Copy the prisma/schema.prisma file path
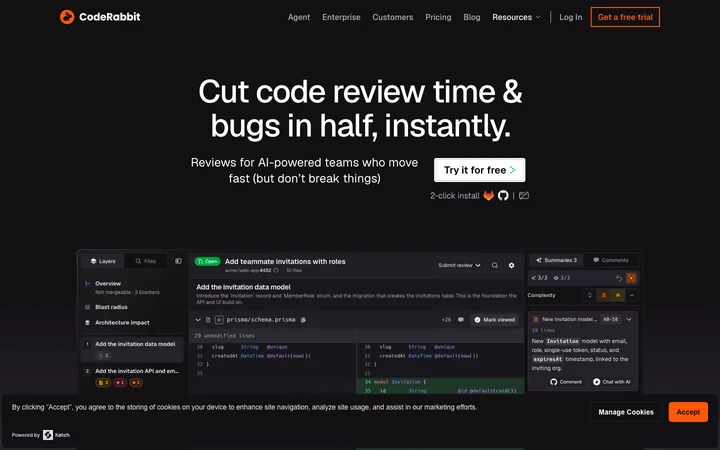 click(303, 320)
